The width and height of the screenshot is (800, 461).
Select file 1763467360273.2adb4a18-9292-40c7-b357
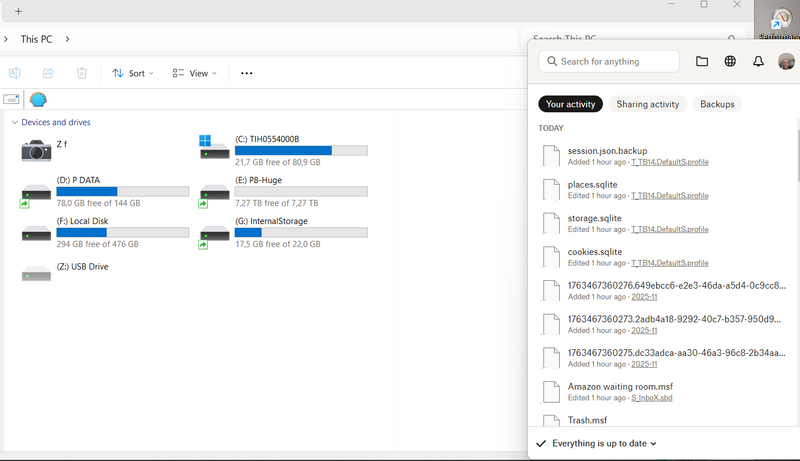pos(674,319)
